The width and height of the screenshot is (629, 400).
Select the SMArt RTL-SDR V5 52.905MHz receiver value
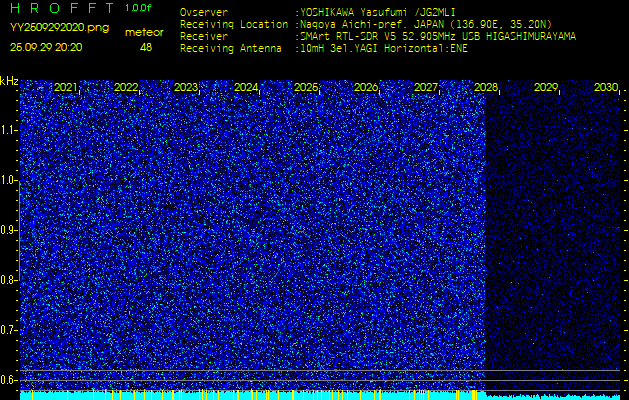tap(438, 36)
